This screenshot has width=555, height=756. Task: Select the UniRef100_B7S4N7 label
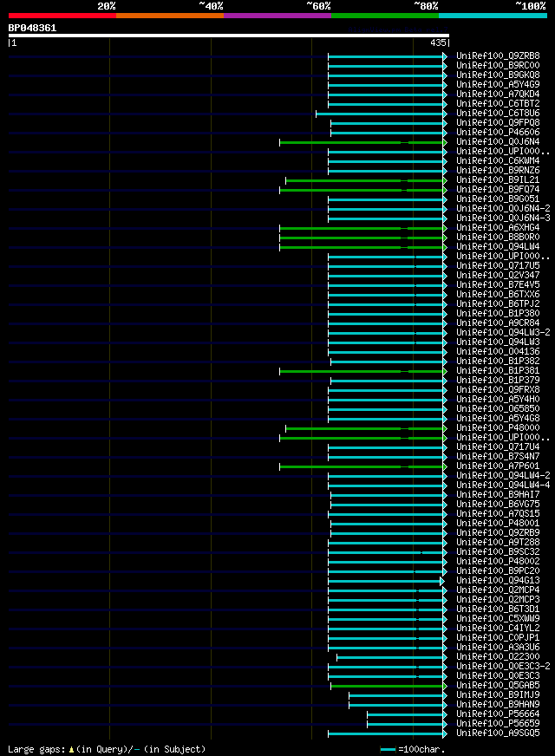(x=498, y=457)
